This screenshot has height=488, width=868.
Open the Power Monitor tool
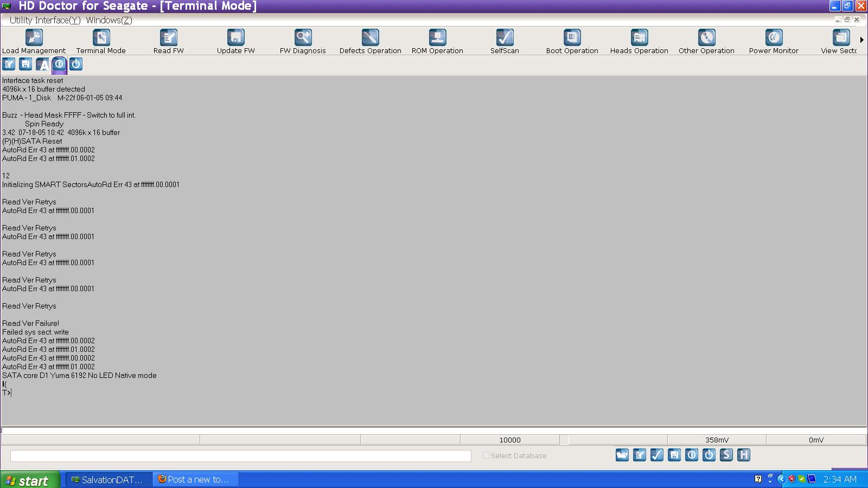tap(774, 42)
